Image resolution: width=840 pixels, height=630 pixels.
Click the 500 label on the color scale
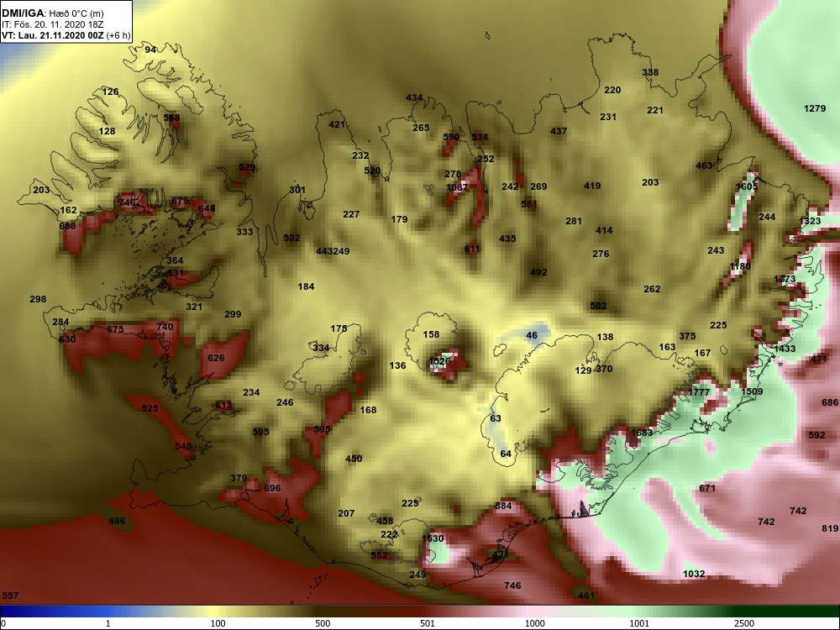point(323,623)
